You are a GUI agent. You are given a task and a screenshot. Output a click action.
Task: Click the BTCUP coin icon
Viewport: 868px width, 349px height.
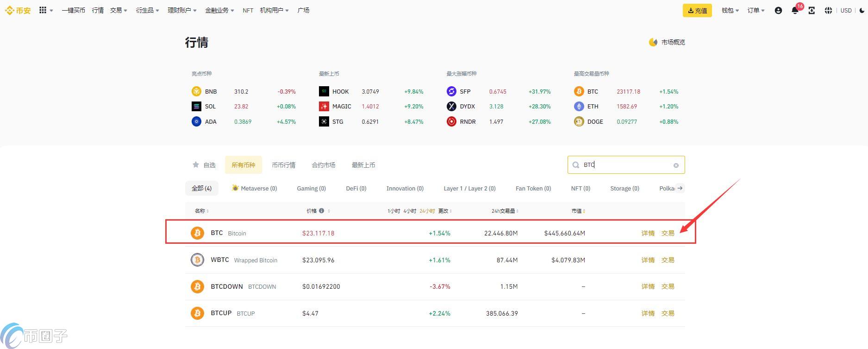point(197,313)
